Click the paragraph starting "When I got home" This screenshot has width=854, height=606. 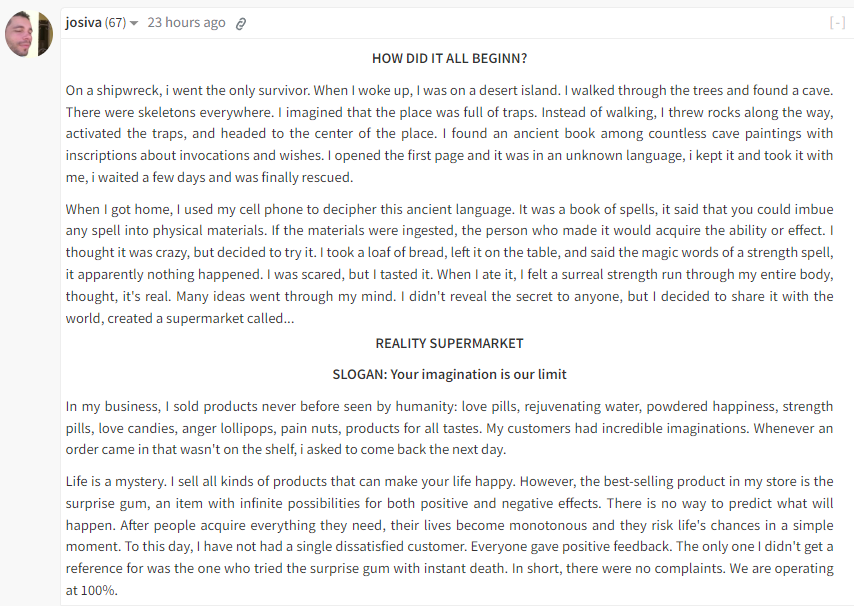pos(449,264)
